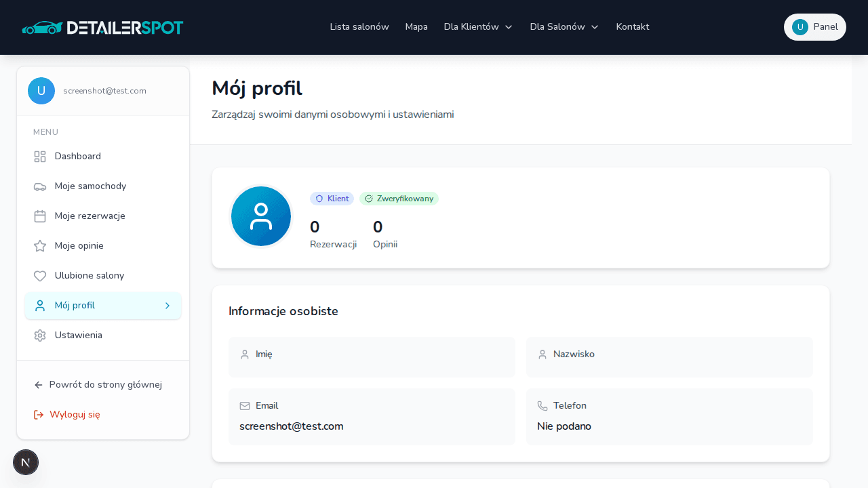The image size is (868, 488).
Task: Open Lista salonów in the navbar
Action: point(359,27)
